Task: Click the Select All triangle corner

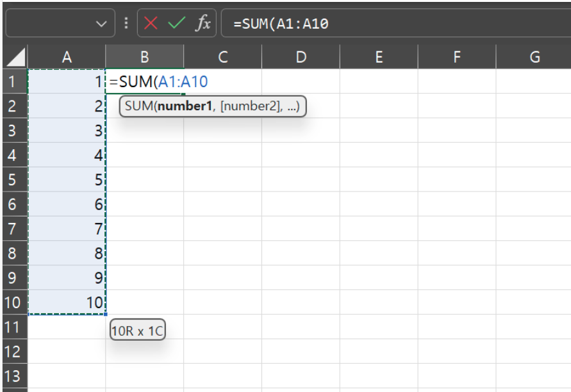Action: pos(15,57)
